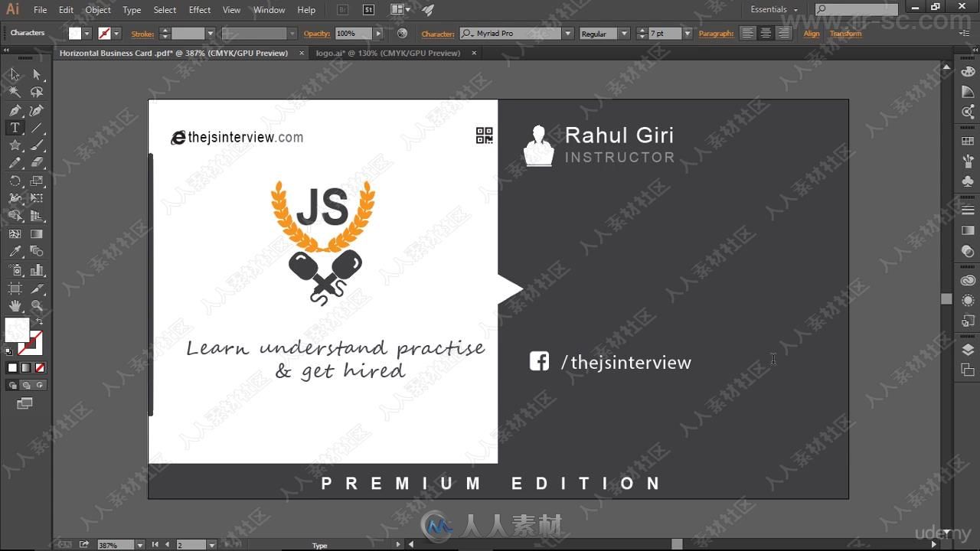Open the Swatches panel grid icon
The image size is (980, 551).
pyautogui.click(x=968, y=142)
